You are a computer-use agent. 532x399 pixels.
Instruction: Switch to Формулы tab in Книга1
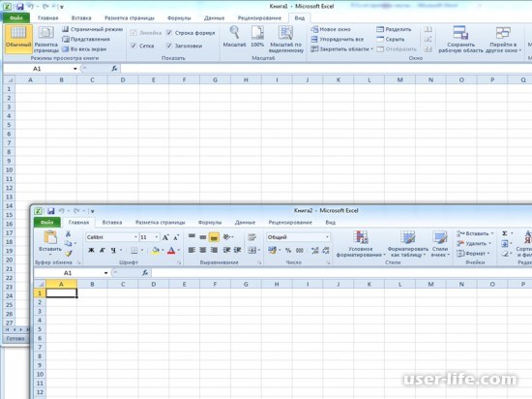(x=179, y=18)
